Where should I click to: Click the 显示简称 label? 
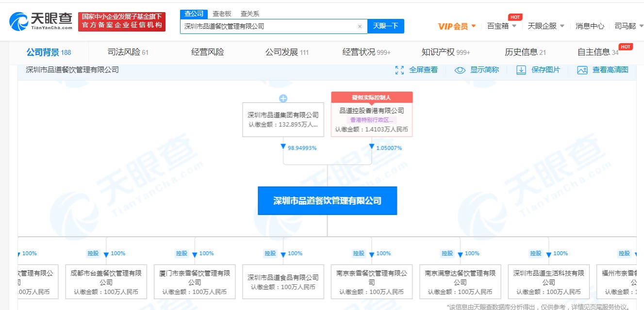[484, 70]
